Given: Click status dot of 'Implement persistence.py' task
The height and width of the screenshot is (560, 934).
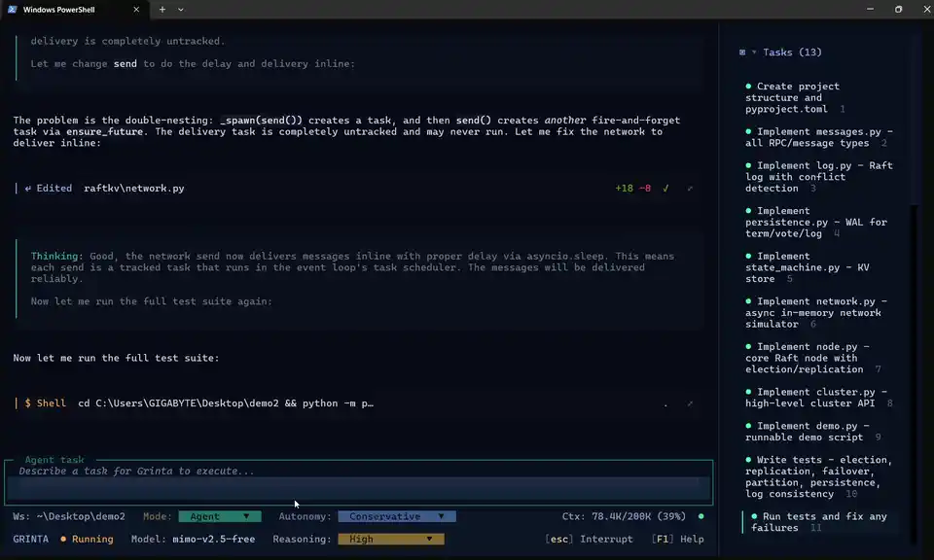Looking at the screenshot, I should 748,211.
